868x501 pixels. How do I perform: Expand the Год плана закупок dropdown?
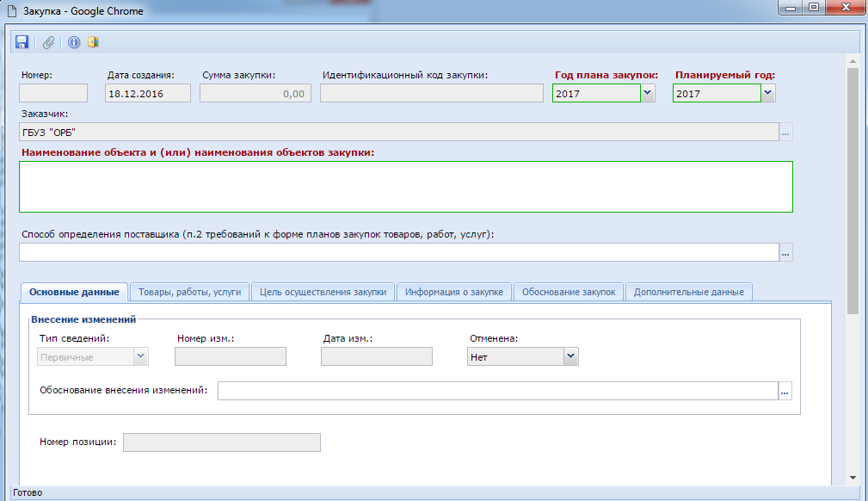coord(648,94)
